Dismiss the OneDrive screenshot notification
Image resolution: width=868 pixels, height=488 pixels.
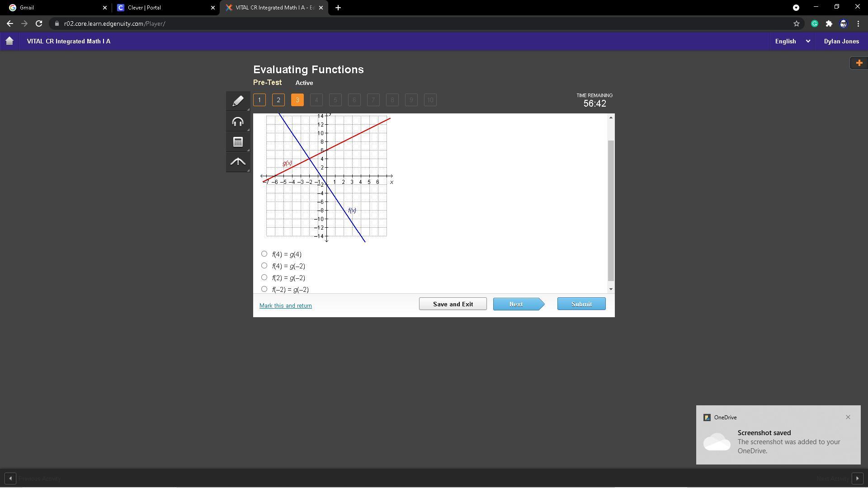pyautogui.click(x=848, y=417)
